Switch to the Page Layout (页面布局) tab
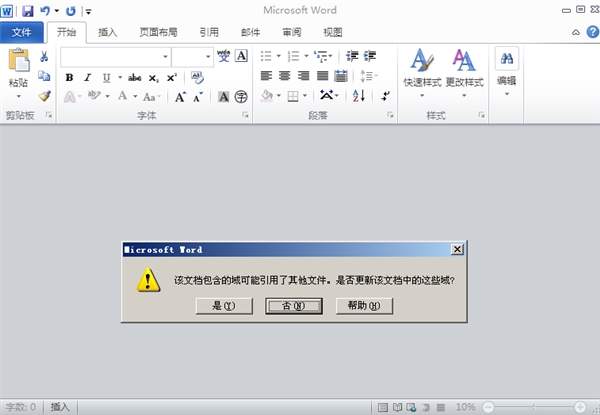 (158, 33)
